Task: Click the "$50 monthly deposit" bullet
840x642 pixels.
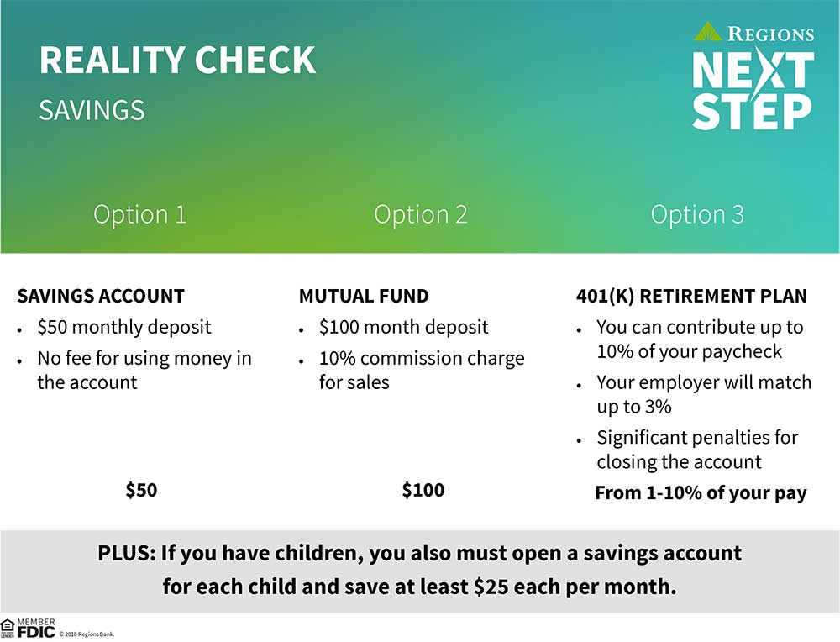Action: point(124,327)
